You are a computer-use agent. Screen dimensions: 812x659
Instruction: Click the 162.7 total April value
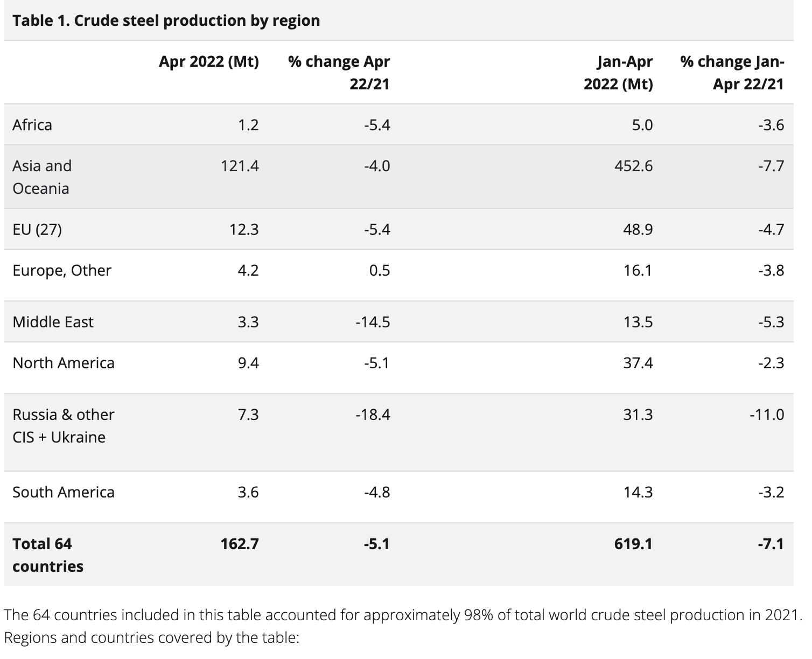[x=240, y=544]
